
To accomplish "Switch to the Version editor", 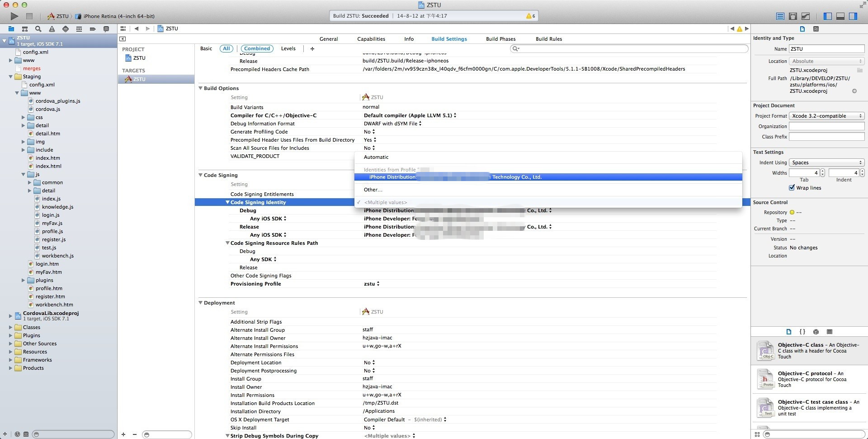I will (806, 16).
